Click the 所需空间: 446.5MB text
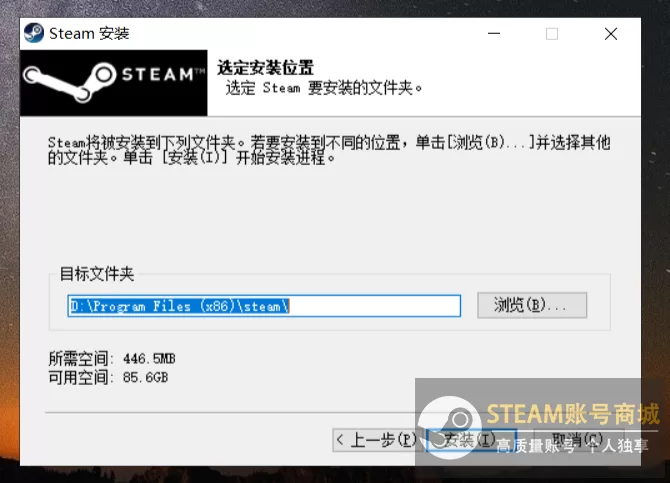This screenshot has width=670, height=483. coord(112,358)
